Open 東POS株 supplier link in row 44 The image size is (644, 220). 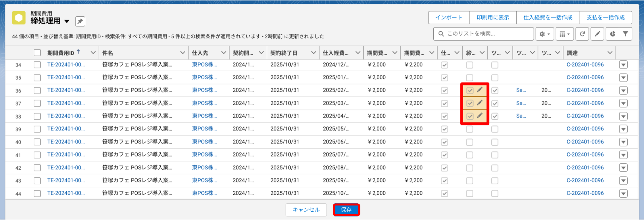pyautogui.click(x=204, y=193)
